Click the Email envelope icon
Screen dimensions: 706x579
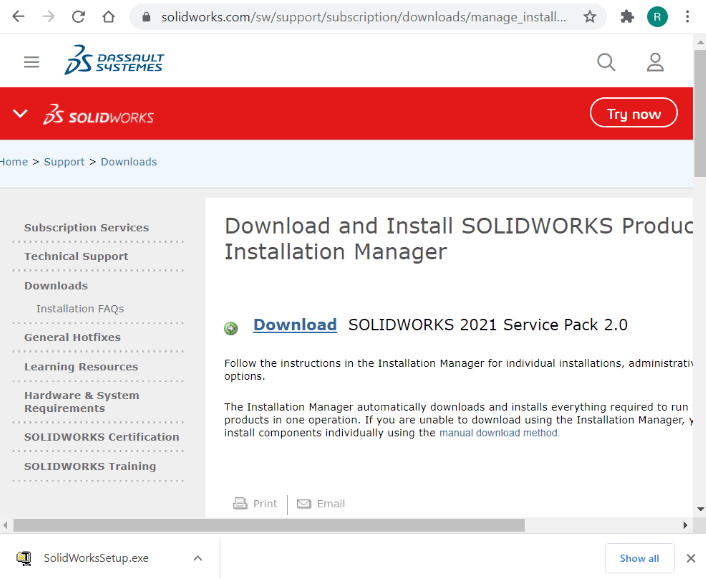pyautogui.click(x=304, y=503)
